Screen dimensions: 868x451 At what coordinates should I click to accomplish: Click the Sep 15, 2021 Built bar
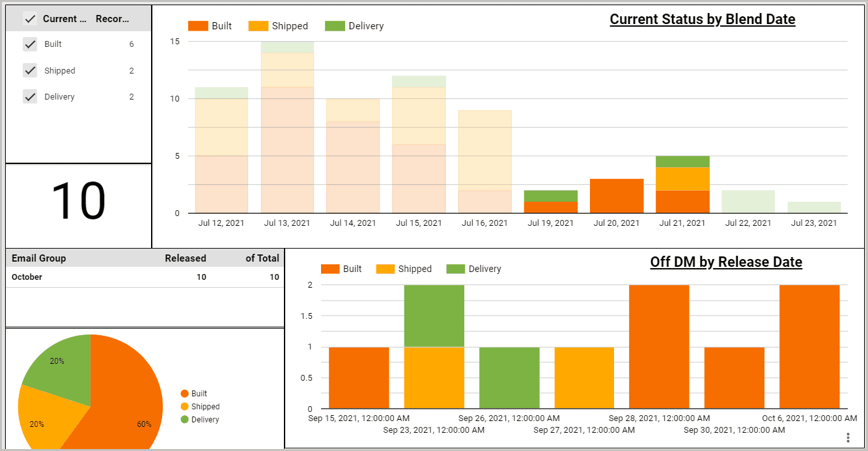coord(359,378)
